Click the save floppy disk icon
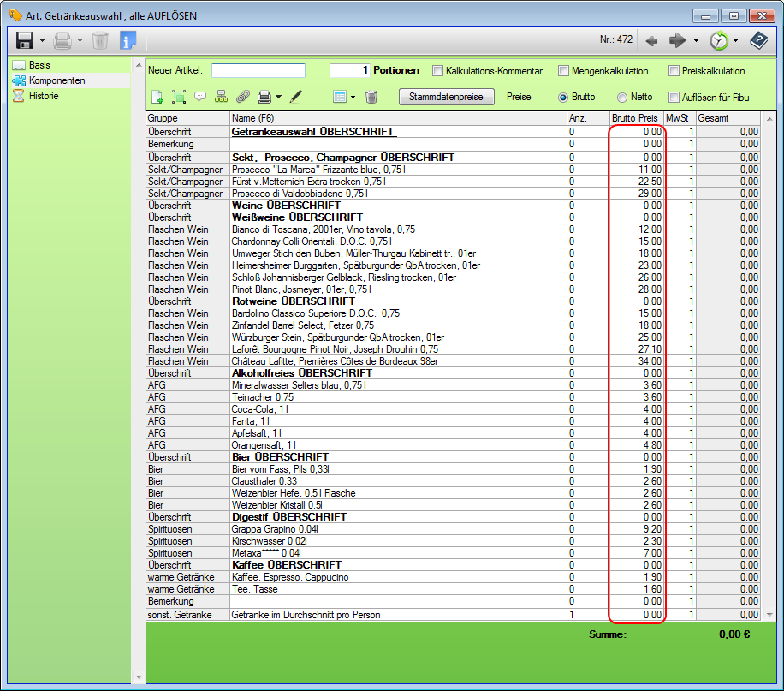The image size is (784, 691). click(x=24, y=40)
